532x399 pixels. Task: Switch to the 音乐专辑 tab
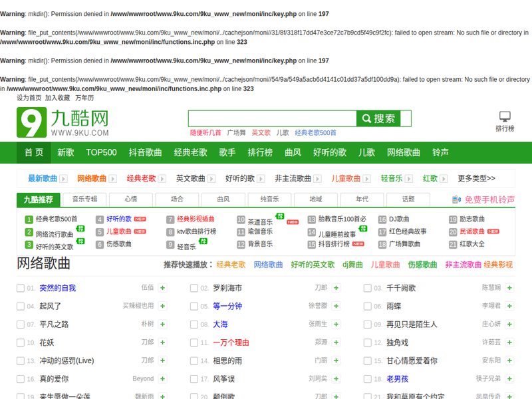point(85,199)
